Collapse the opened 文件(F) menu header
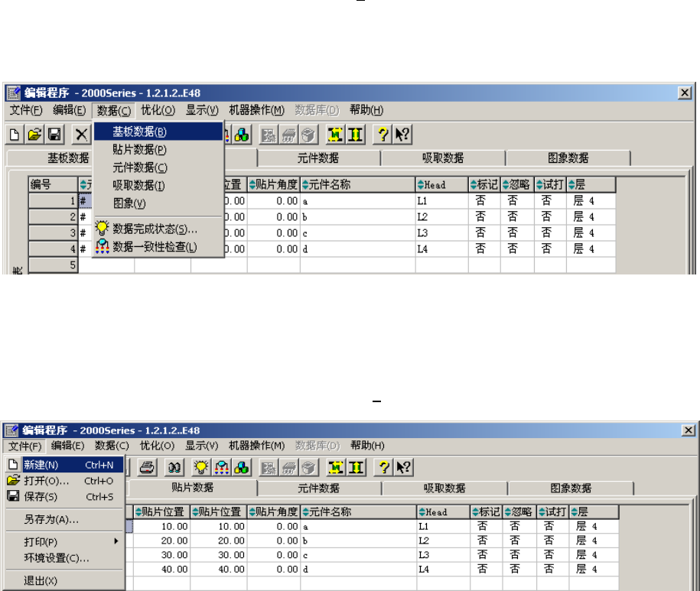The width and height of the screenshot is (700, 591). click(25, 446)
